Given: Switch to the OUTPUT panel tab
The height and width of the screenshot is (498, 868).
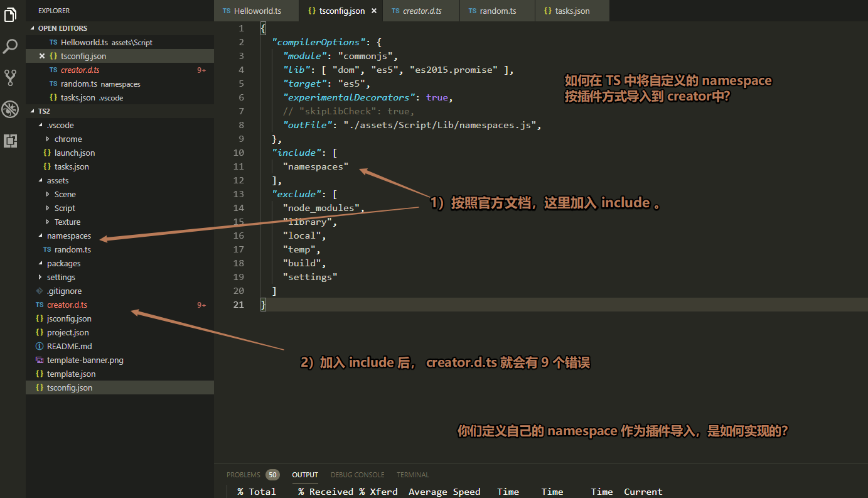Looking at the screenshot, I should [x=305, y=475].
